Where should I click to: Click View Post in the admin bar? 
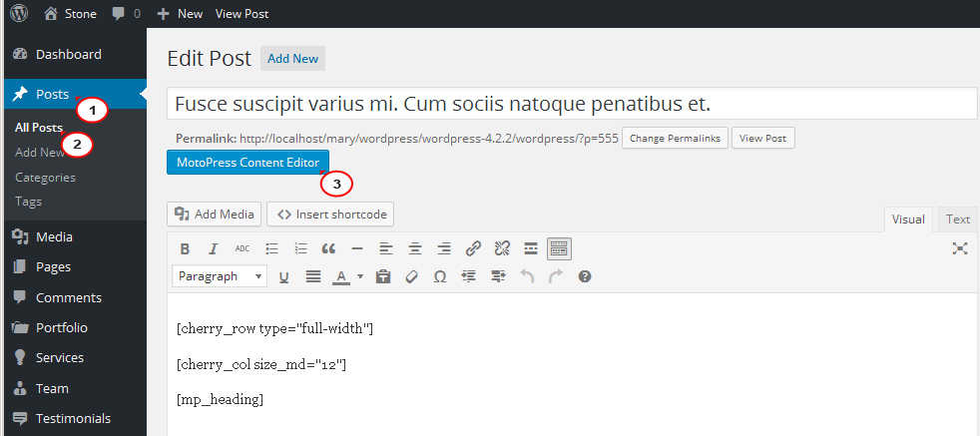[x=242, y=13]
